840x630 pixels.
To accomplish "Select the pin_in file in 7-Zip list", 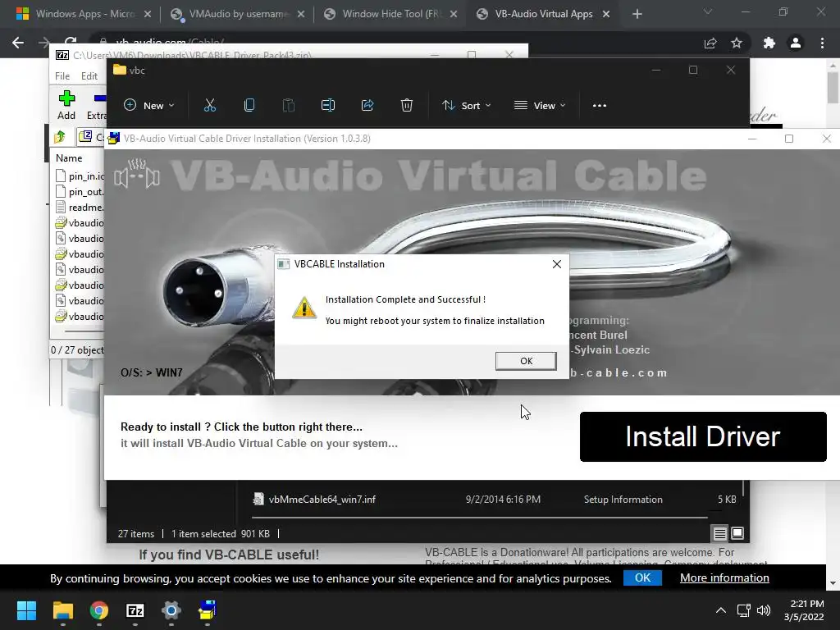I will click(x=80, y=176).
